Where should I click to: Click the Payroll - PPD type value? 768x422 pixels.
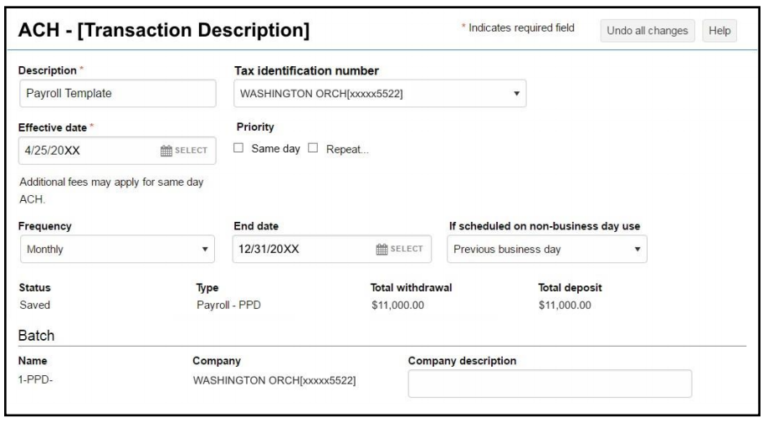click(x=231, y=304)
